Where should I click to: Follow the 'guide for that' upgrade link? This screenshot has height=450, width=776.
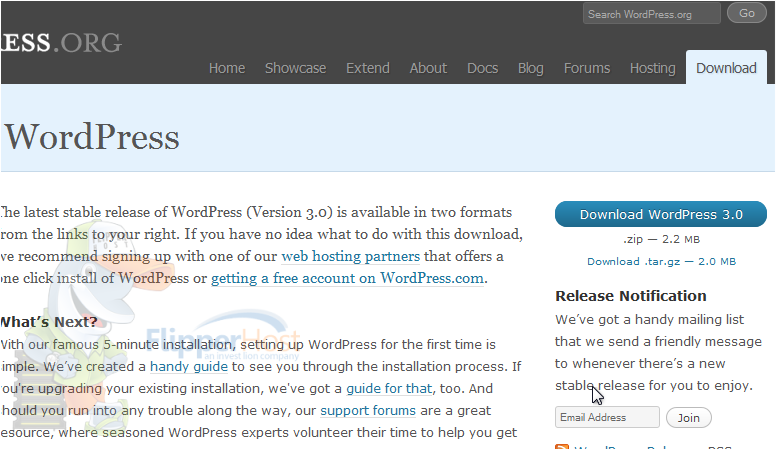point(389,389)
